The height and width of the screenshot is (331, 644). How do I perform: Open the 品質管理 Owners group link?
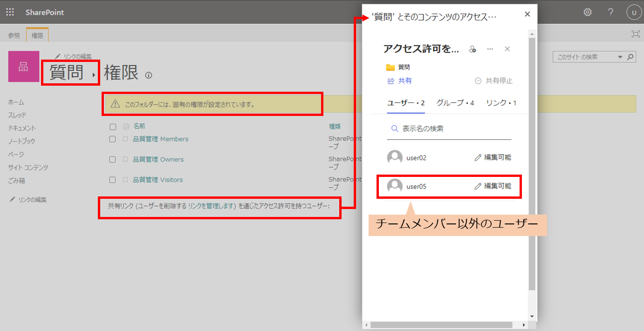158,160
